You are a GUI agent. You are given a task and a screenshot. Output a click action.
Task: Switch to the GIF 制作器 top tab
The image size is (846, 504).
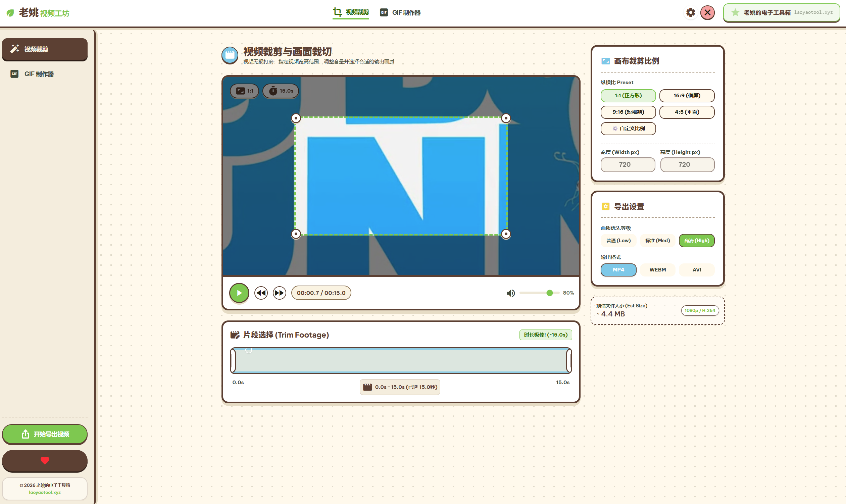400,12
